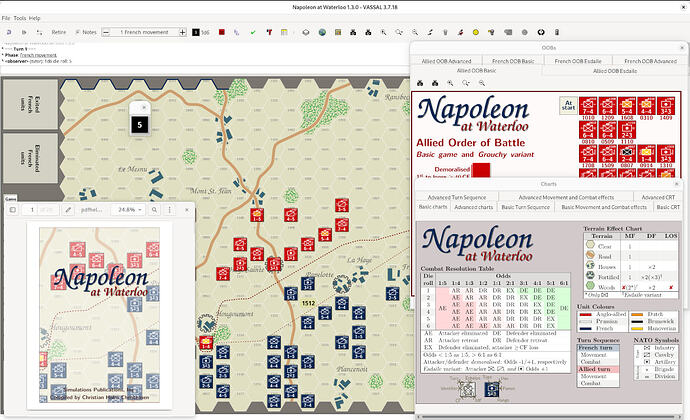Roll the 1d6 die button
The width and height of the screenshot is (690, 420).
(x=201, y=32)
